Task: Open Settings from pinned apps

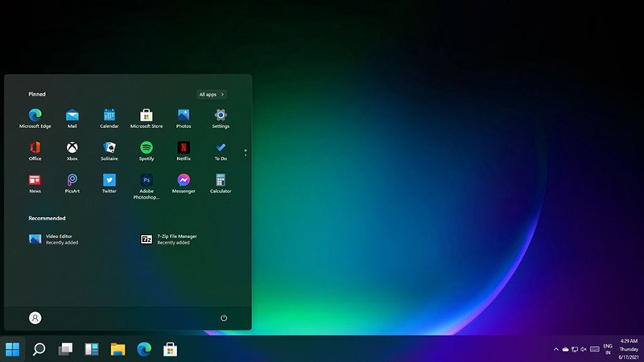Action: pyautogui.click(x=221, y=118)
